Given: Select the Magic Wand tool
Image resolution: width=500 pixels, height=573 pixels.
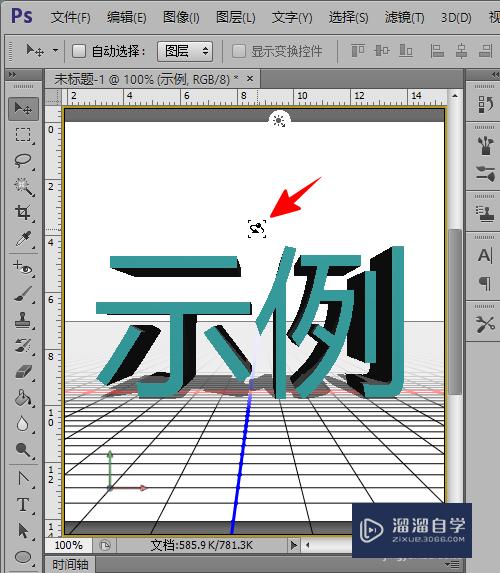Looking at the screenshot, I should click(x=23, y=186).
